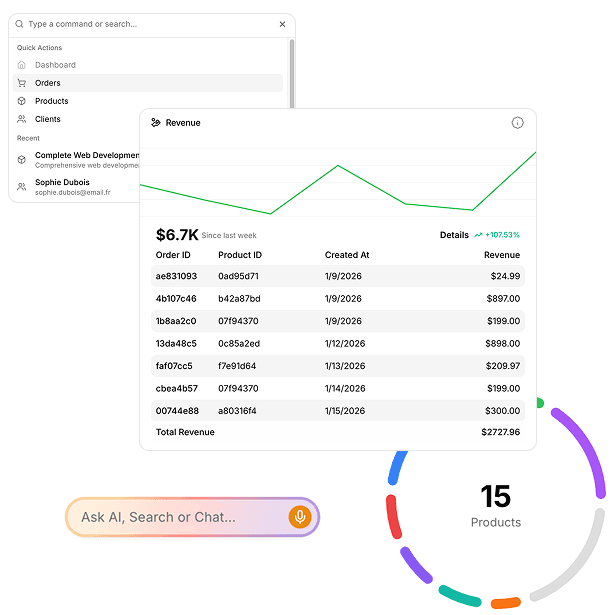Open recent client Sophie Dubois
Screen dimensions: 615x615
(76, 187)
